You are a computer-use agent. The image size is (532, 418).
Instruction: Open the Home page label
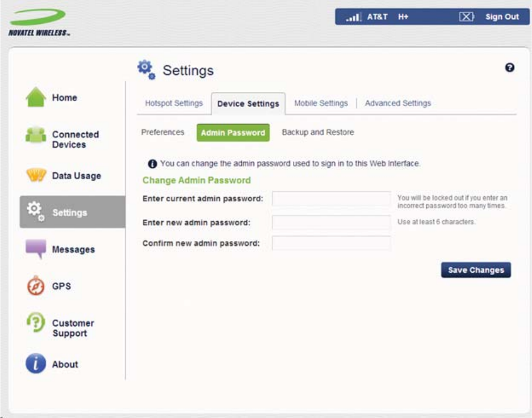[x=65, y=98]
